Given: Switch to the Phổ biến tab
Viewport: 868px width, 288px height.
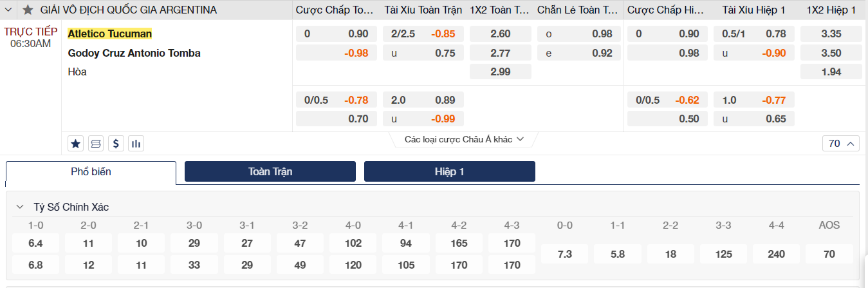Looking at the screenshot, I should pos(91,172).
